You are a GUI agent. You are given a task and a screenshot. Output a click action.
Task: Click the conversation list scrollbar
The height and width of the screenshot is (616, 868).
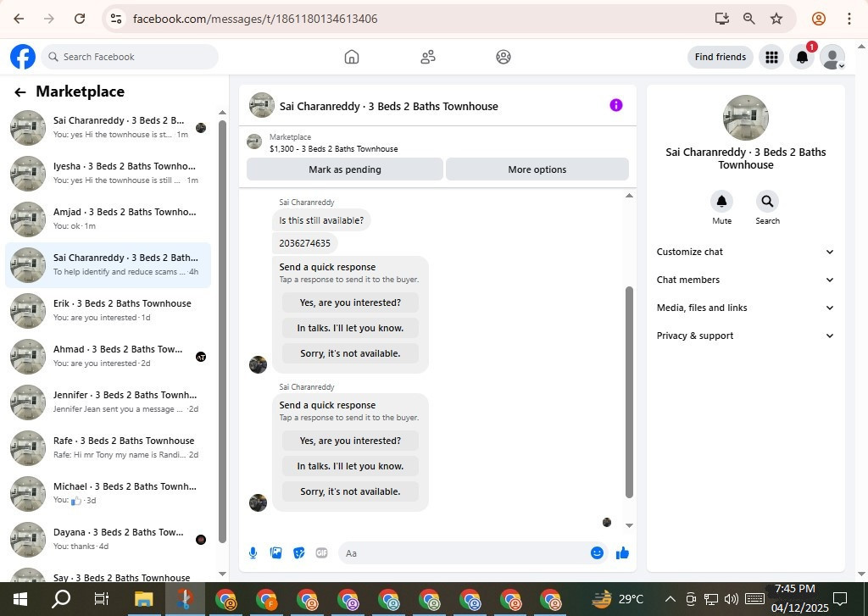point(223,331)
